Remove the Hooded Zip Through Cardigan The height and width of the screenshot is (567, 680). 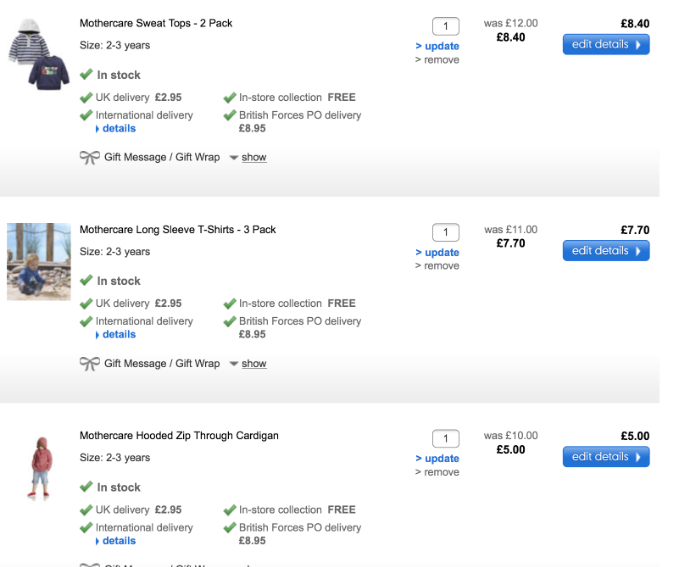pyautogui.click(x=441, y=472)
